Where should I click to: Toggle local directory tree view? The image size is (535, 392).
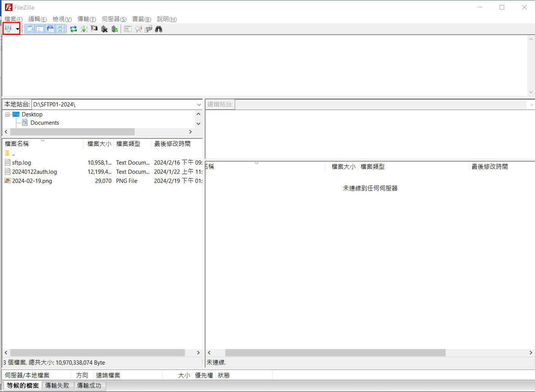coord(40,29)
